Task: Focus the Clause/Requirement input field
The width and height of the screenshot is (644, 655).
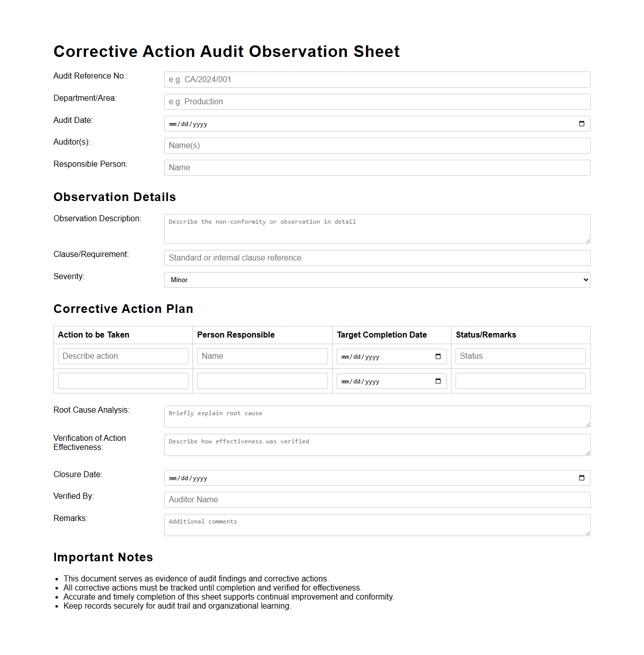Action: coord(377,258)
